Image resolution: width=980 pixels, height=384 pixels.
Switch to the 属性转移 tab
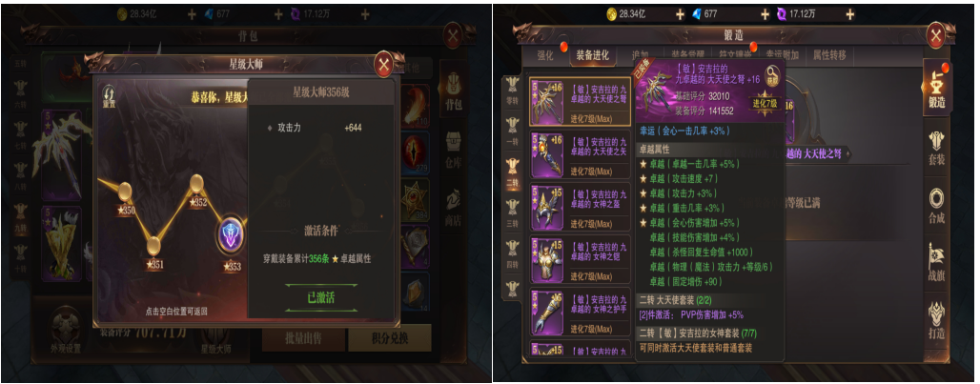tap(829, 55)
